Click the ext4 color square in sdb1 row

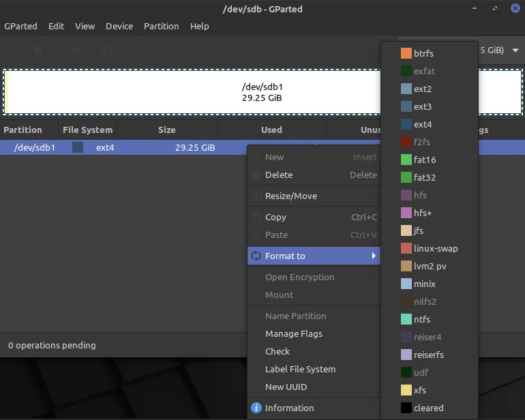[x=78, y=147]
